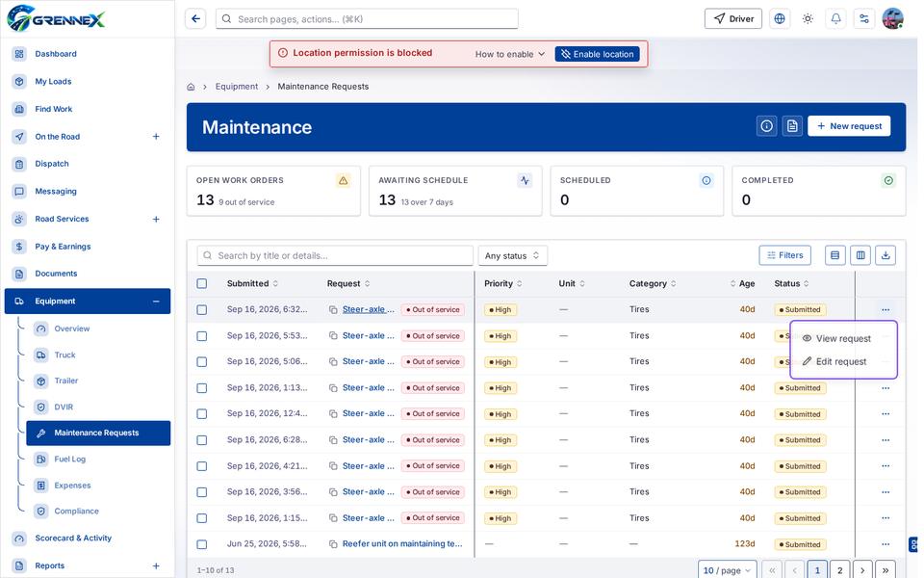The height and width of the screenshot is (578, 924).
Task: Check the row submitted Sep 16, 2026, 5:53
Action: point(201,336)
